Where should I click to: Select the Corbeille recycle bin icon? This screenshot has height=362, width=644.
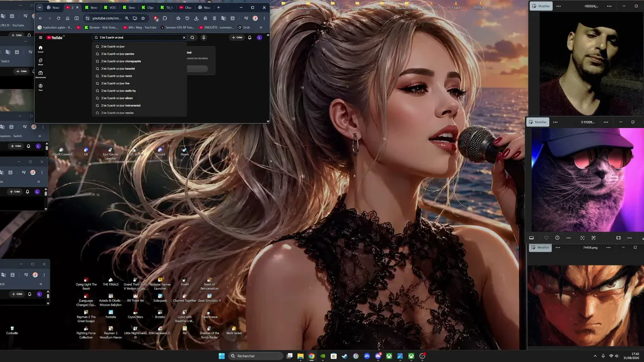(x=12, y=330)
